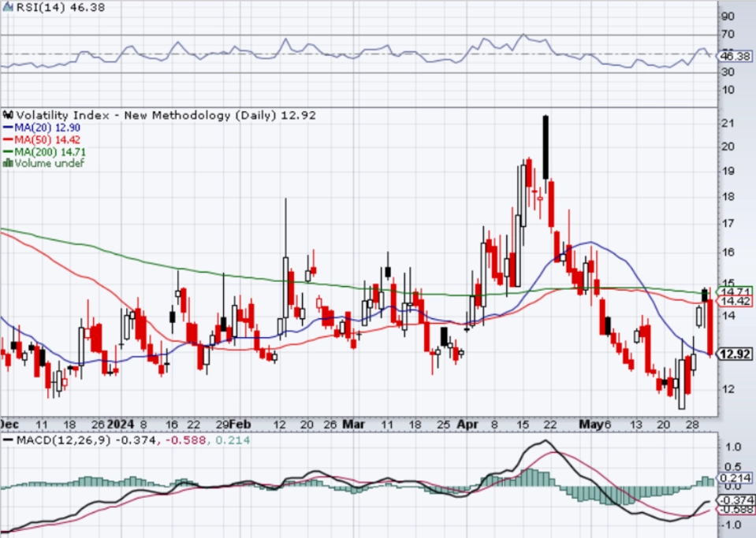Image resolution: width=756 pixels, height=538 pixels.
Task: Click the Feb label on date axis
Action: (240, 425)
